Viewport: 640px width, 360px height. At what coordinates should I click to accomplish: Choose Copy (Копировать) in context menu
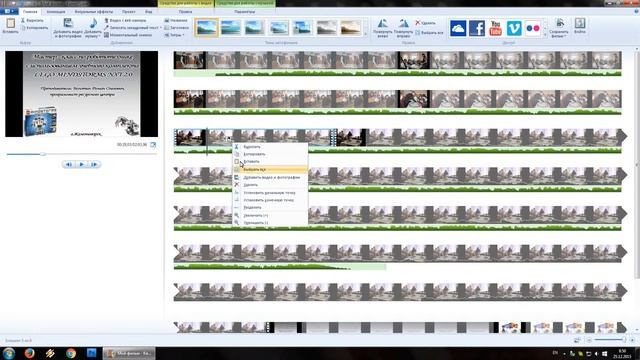270,154
